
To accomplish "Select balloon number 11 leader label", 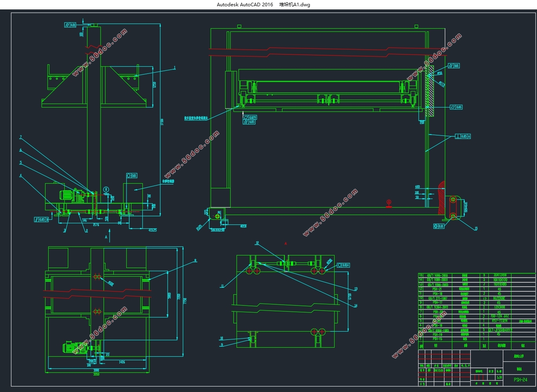I will coord(222,286).
